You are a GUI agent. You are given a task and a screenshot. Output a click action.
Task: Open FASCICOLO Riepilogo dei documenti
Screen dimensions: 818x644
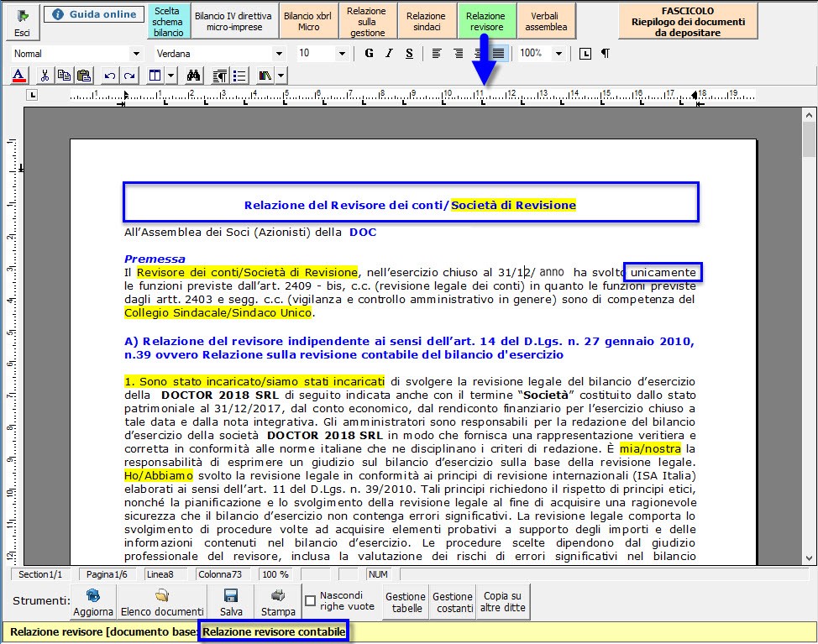click(688, 21)
